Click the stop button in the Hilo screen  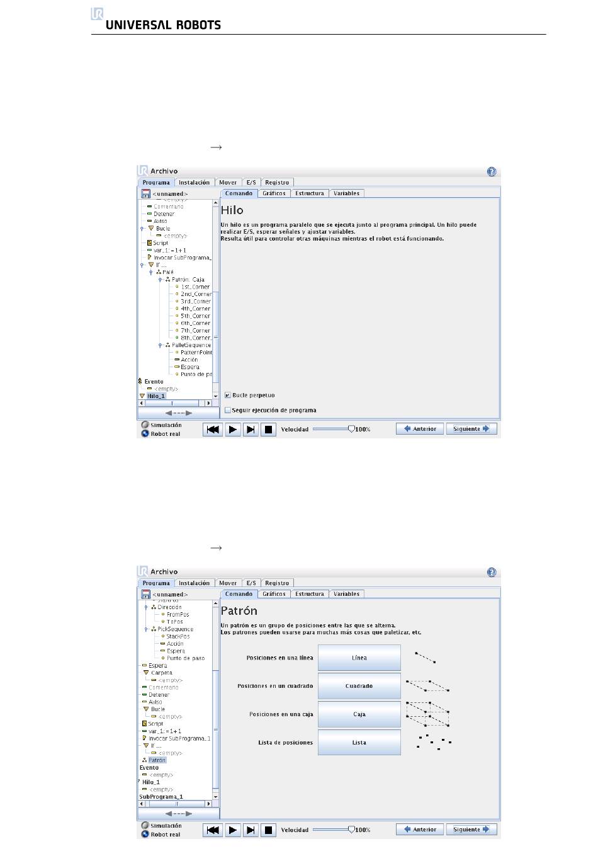click(x=268, y=430)
